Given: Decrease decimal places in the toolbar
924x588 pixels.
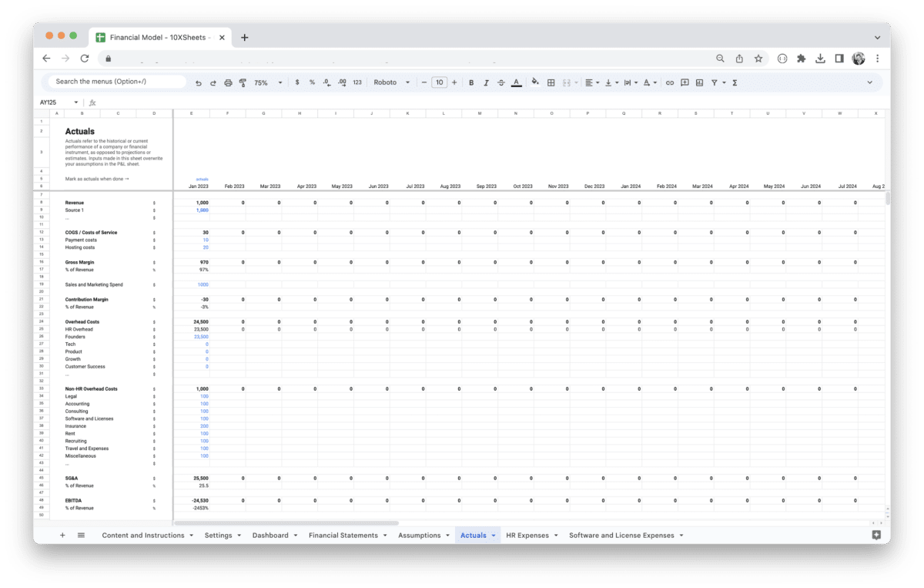Looking at the screenshot, I should (326, 82).
